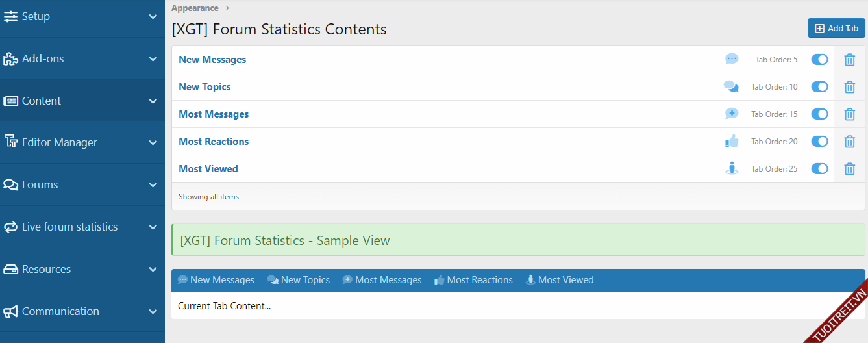
Task: Switch off the Most Viewed toggle
Action: (819, 169)
